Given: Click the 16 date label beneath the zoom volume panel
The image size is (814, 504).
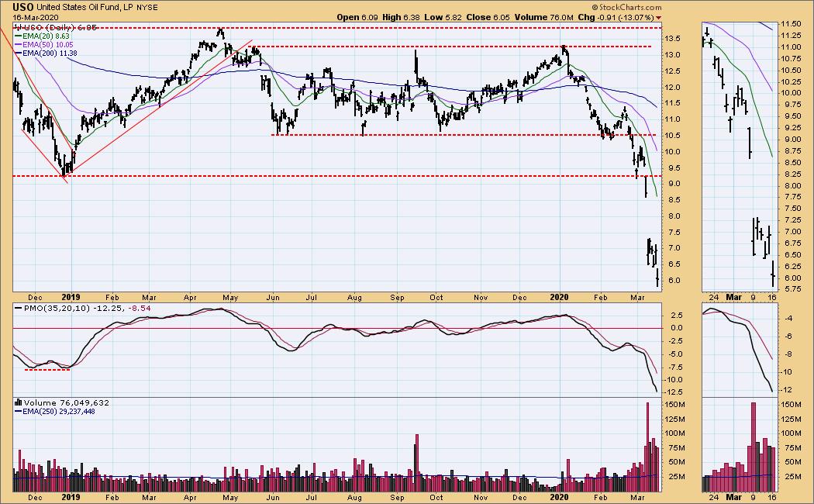Looking at the screenshot, I should [x=772, y=497].
